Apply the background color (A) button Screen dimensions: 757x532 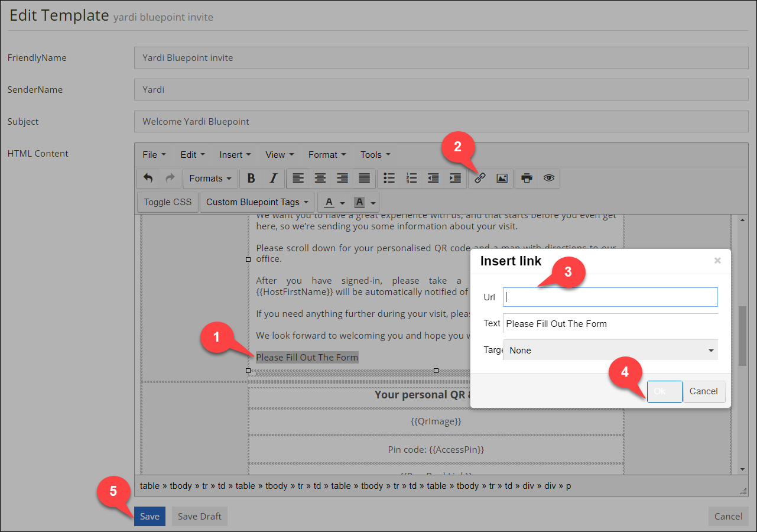[359, 202]
